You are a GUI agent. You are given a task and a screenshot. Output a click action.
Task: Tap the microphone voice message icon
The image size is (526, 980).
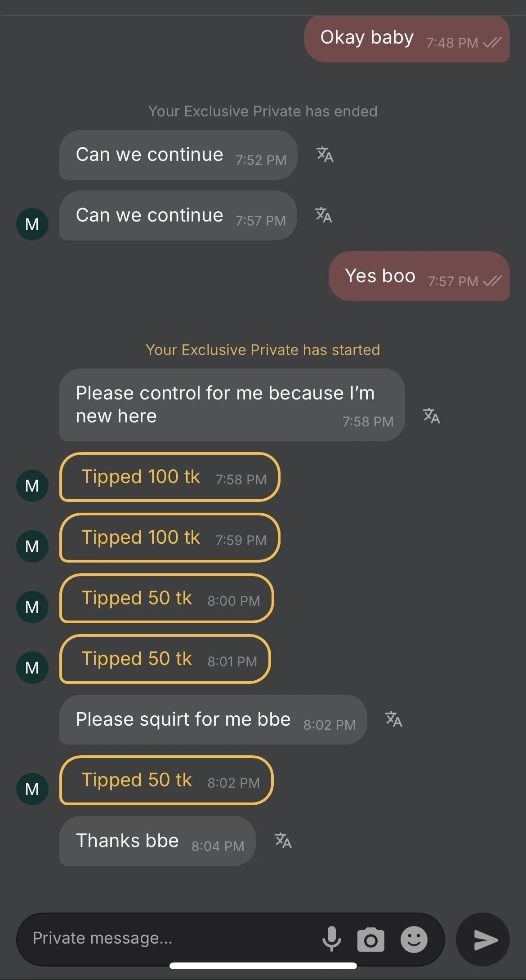click(332, 939)
